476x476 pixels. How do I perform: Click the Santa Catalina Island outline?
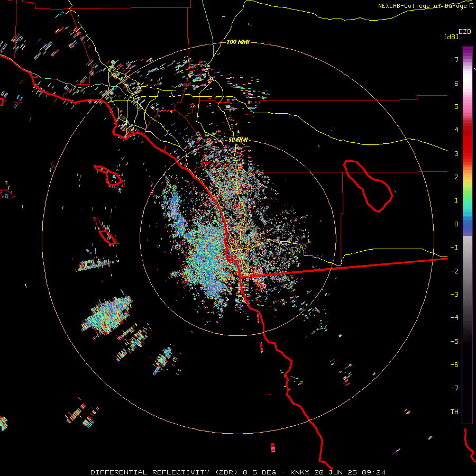pos(109,176)
